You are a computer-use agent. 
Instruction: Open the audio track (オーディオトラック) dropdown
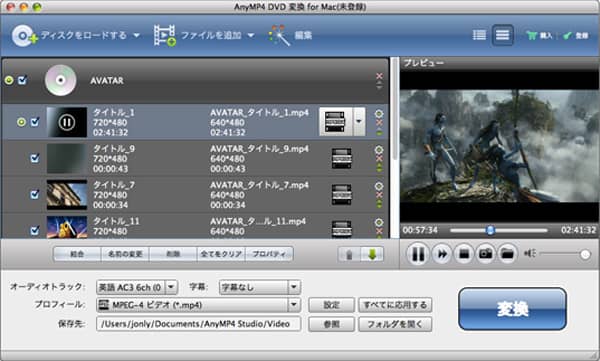click(x=171, y=287)
